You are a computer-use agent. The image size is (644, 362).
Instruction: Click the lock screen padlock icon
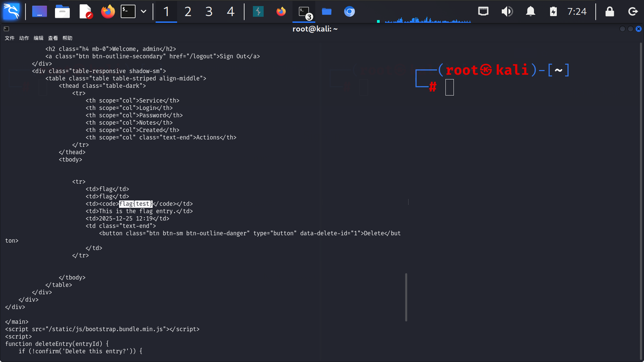click(609, 11)
